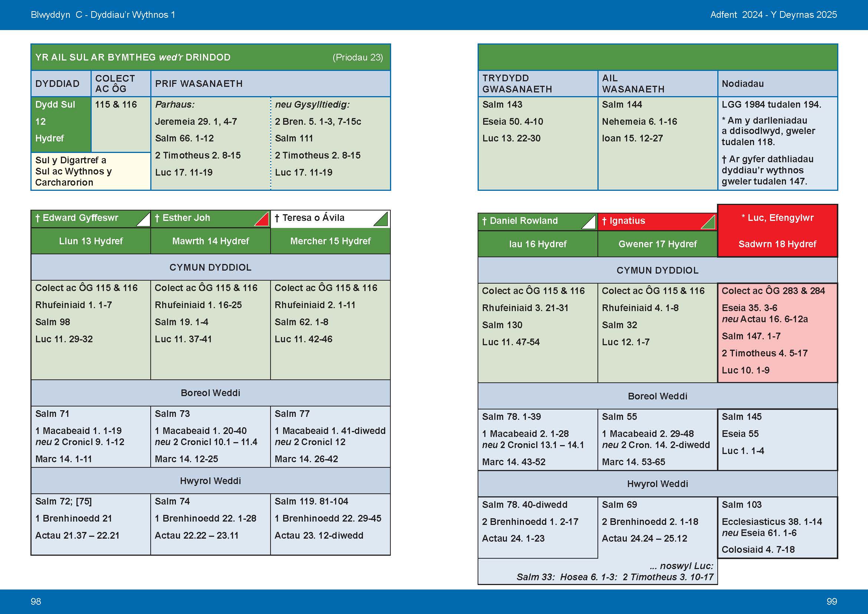The width and height of the screenshot is (868, 614).
Task: Click 'LGG 1984 tudalen 194.' note
Action: (x=771, y=105)
